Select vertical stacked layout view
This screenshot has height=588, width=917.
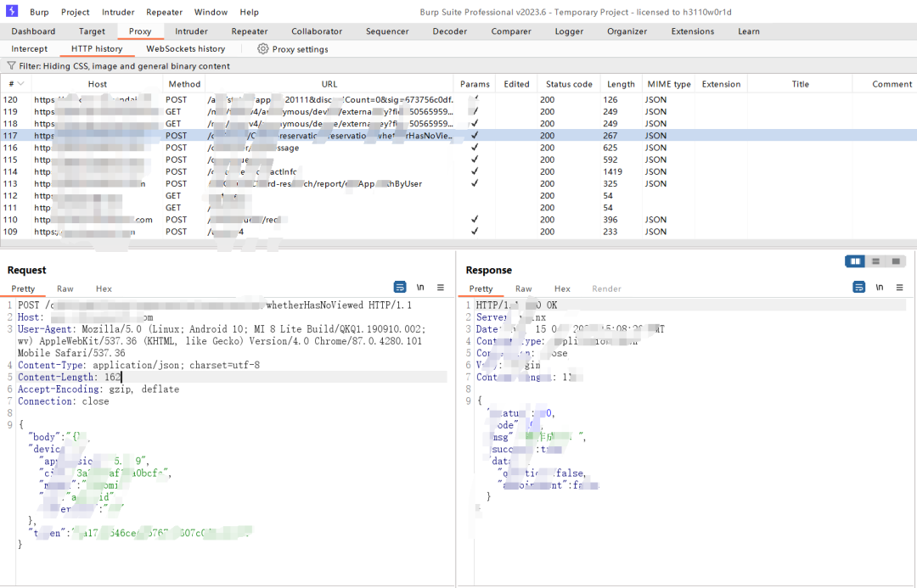coord(875,261)
